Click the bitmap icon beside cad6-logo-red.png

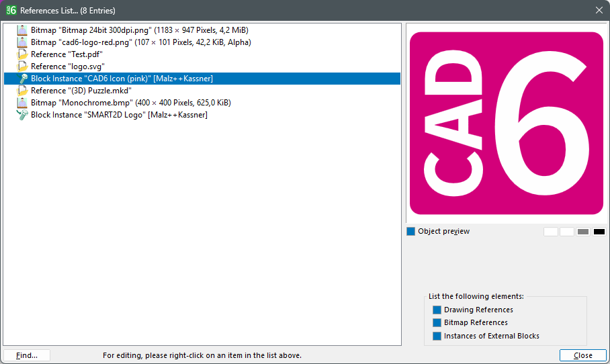point(22,42)
